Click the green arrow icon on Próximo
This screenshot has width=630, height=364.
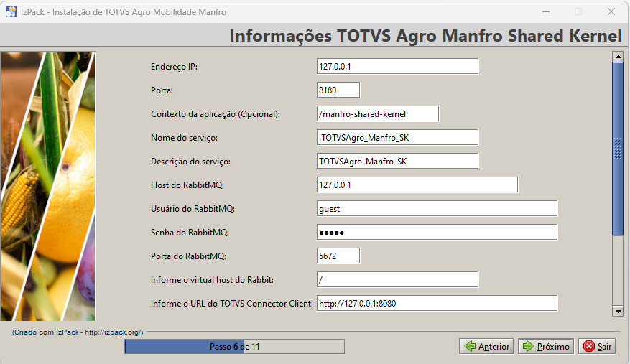tap(529, 347)
